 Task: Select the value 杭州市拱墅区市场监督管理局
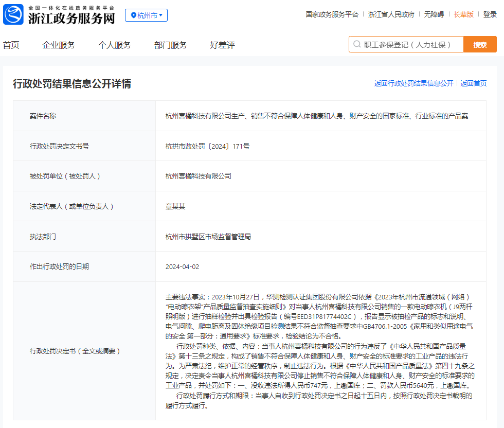click(208, 237)
